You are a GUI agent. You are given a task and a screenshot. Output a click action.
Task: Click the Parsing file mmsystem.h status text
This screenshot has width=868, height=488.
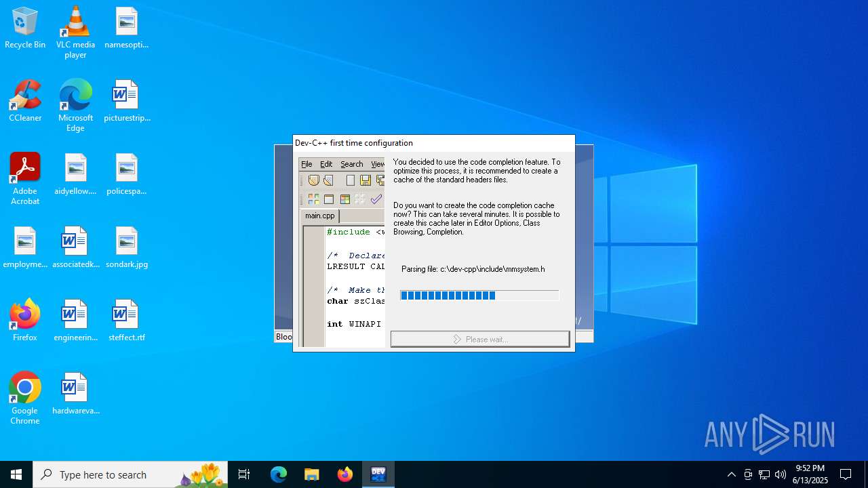(x=473, y=269)
